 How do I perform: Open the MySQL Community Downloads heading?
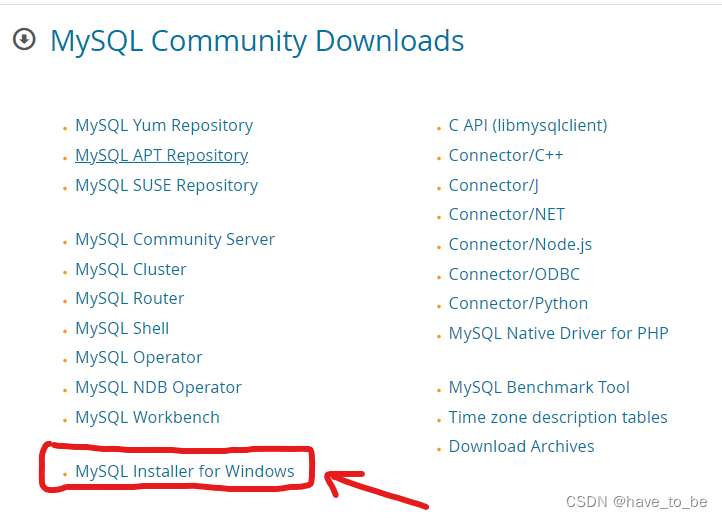[257, 41]
